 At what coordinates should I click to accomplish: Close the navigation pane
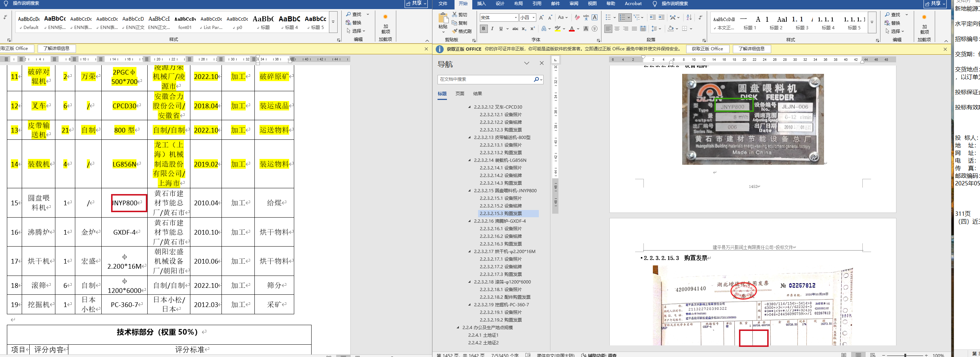pyautogui.click(x=542, y=63)
